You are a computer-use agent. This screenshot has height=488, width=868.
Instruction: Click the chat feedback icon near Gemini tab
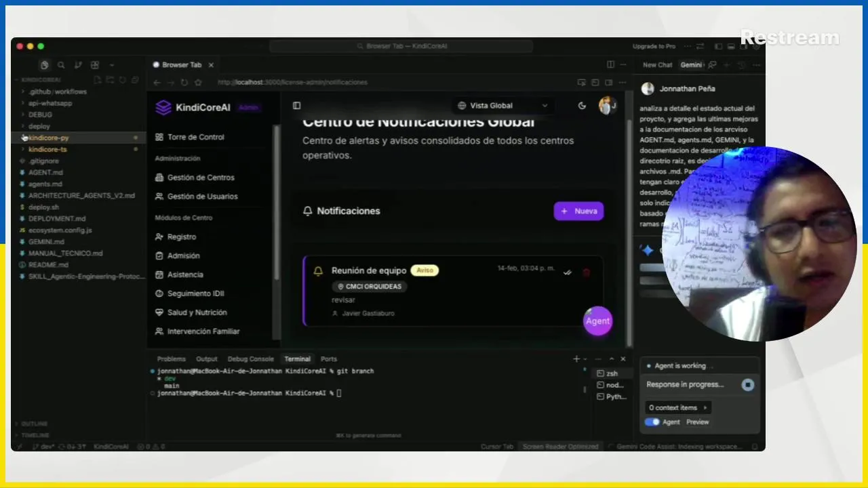tap(712, 65)
